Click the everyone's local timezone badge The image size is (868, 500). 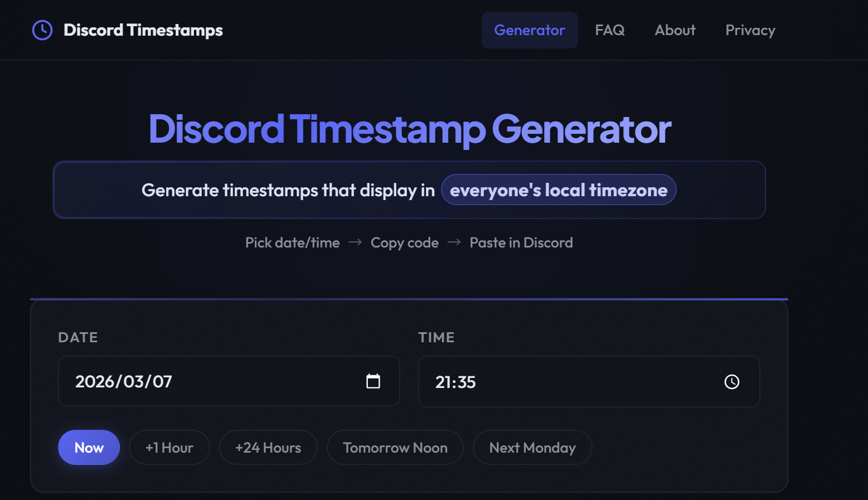(559, 190)
